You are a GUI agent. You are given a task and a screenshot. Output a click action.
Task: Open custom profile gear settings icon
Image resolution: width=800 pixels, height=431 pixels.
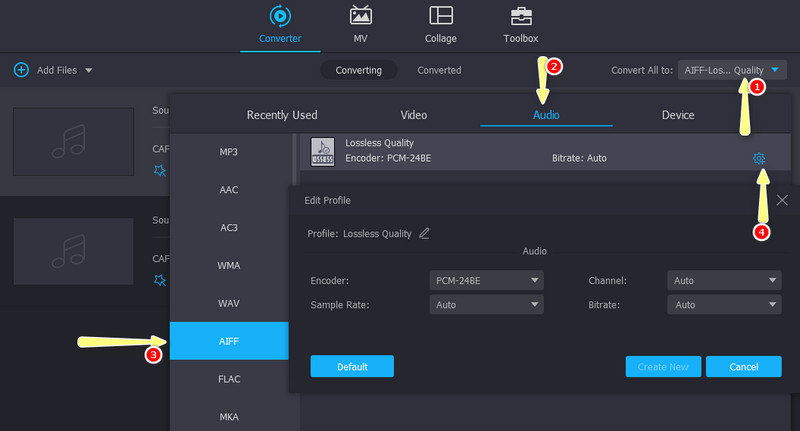(x=759, y=158)
